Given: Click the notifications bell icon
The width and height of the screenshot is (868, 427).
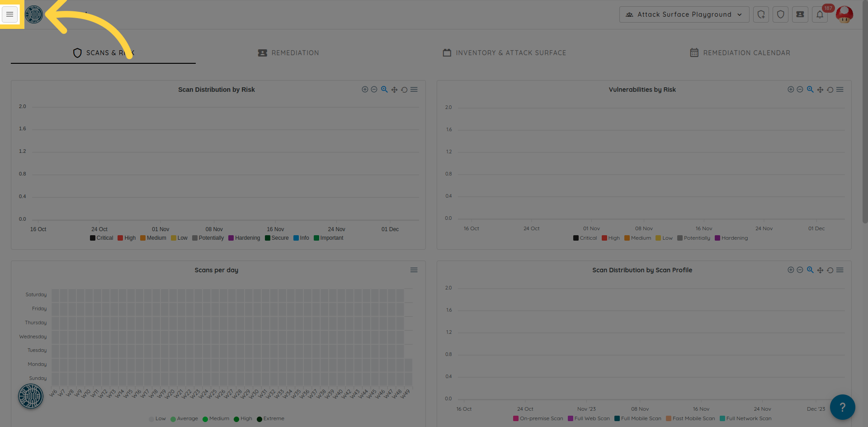Looking at the screenshot, I should point(820,14).
